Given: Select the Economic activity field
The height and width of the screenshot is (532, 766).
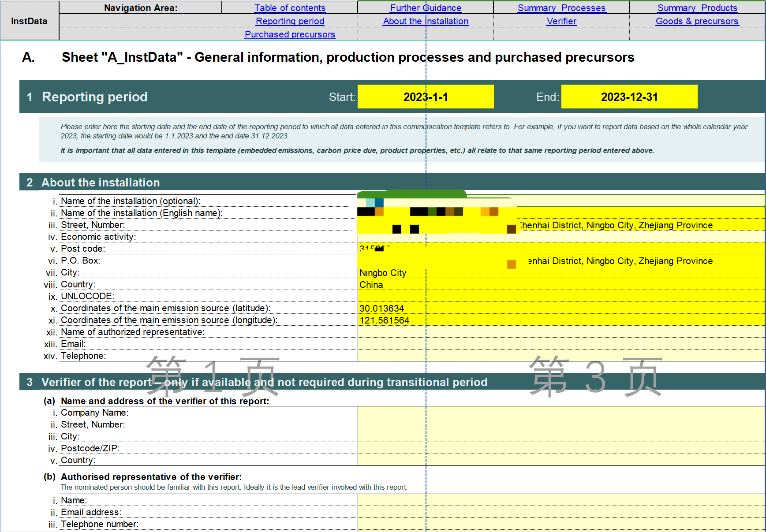Looking at the screenshot, I should (561, 237).
